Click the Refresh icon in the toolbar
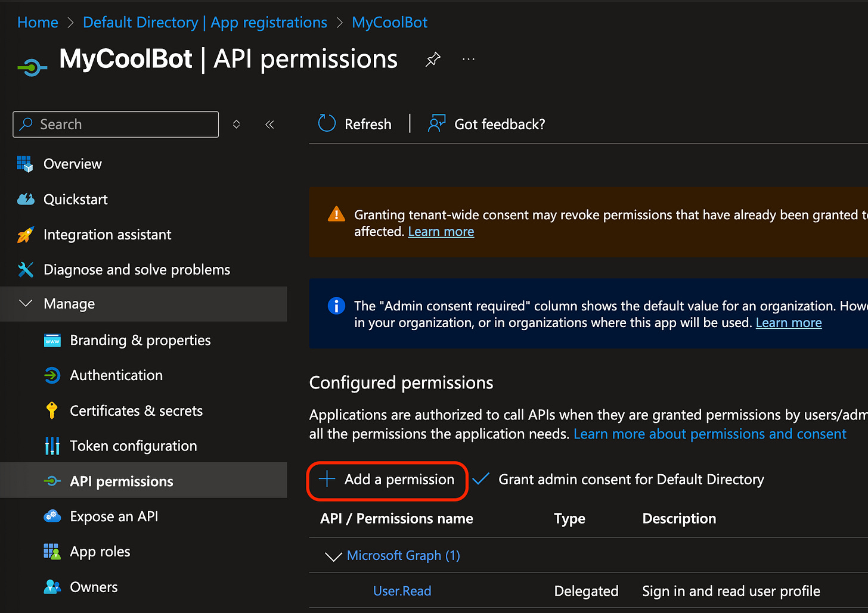Screen dimensions: 868x613 click(x=327, y=124)
